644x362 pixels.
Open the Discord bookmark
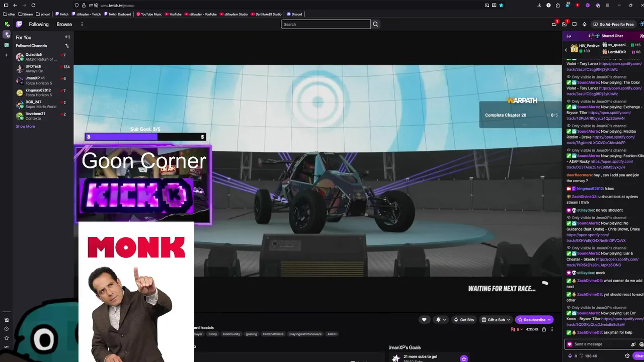pos(294,14)
